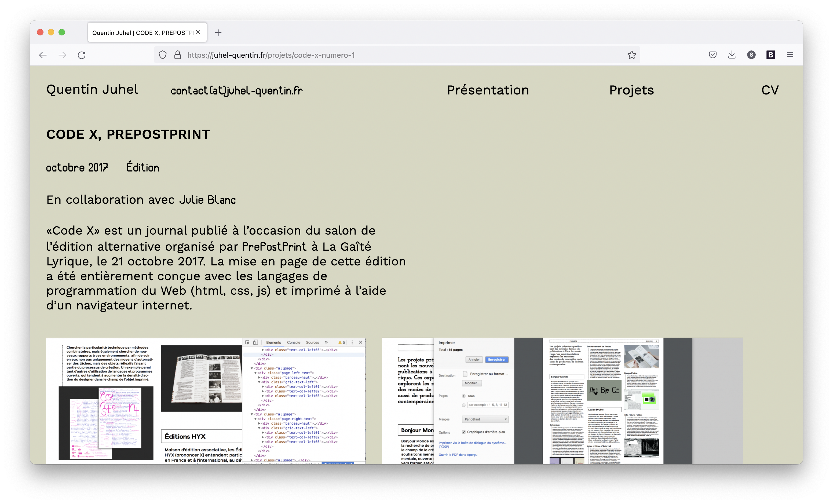Open the CV menu item
Screen dimensions: 833x504
coord(770,90)
